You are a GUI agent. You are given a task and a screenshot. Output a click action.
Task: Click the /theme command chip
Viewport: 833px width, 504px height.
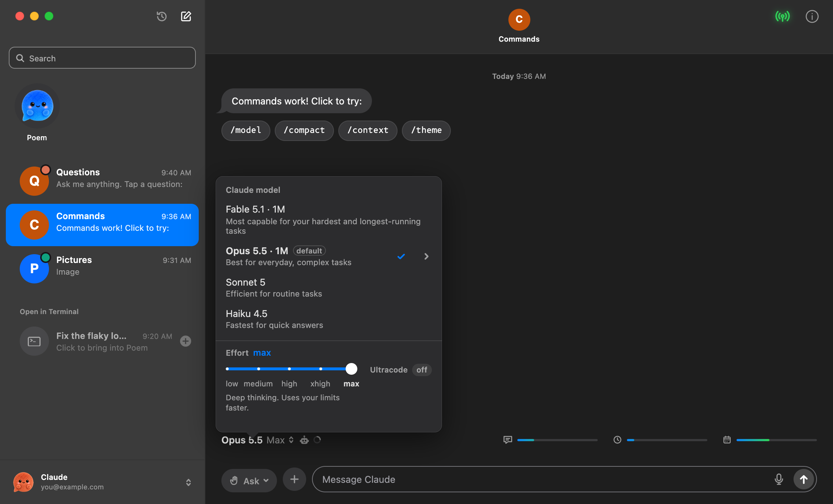[426, 130]
